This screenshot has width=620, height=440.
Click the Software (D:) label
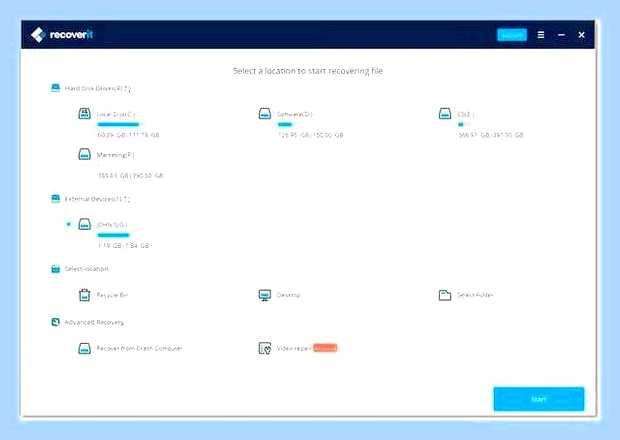tap(295, 114)
